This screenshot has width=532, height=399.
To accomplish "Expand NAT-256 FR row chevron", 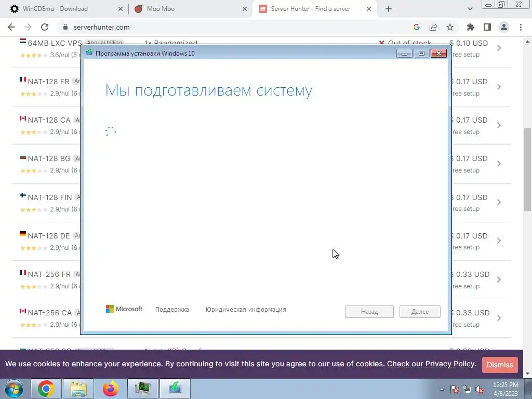I will point(499,280).
